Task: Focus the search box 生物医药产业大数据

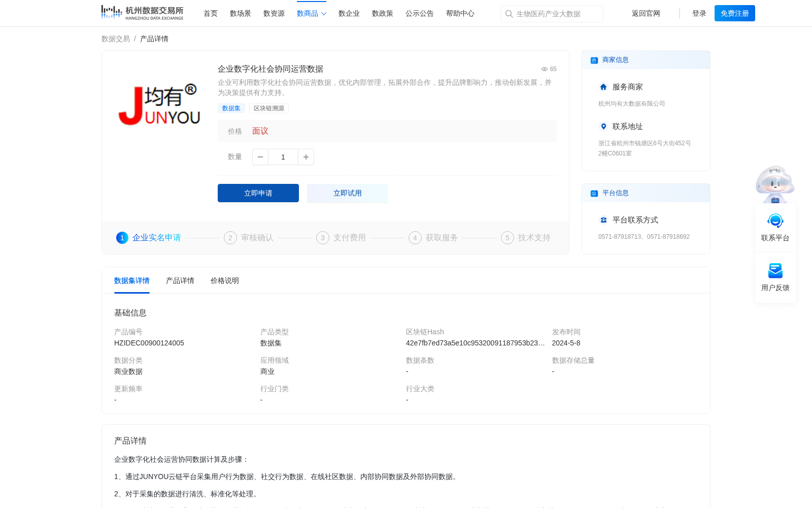Action: [x=552, y=14]
